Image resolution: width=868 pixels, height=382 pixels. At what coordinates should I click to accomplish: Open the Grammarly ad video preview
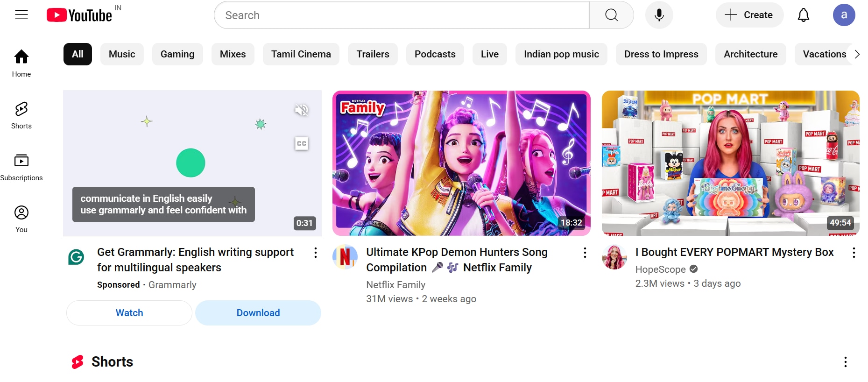(x=192, y=163)
